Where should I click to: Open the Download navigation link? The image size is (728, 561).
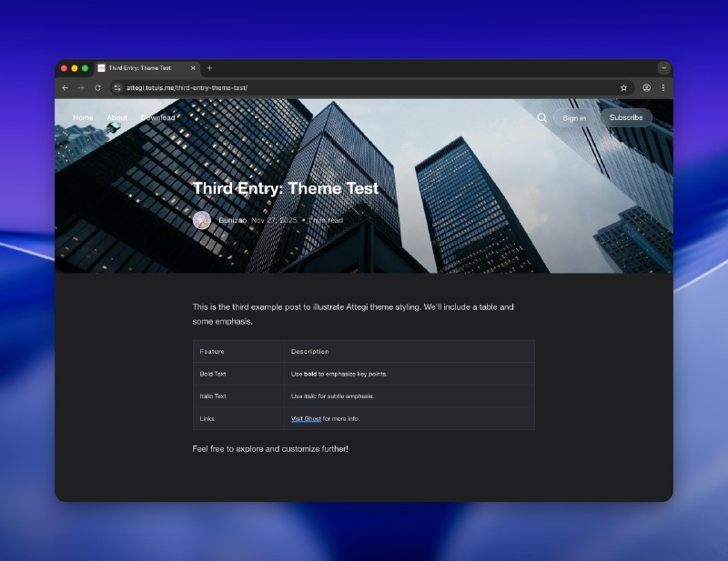158,118
